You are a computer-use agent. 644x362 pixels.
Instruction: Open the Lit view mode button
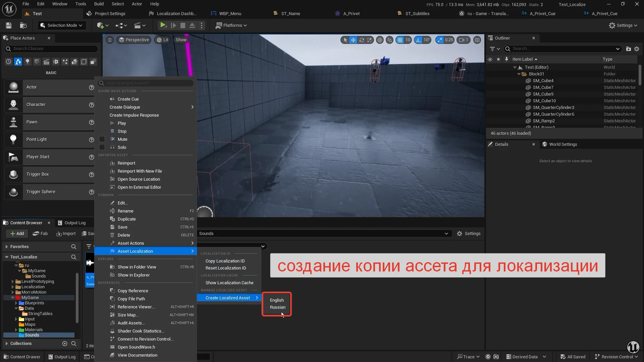click(162, 40)
